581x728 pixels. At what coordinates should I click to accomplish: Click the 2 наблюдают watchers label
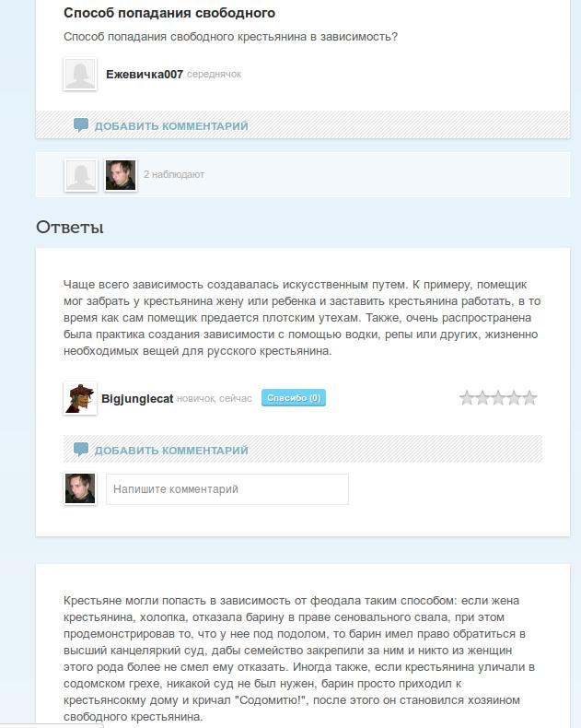pyautogui.click(x=173, y=174)
